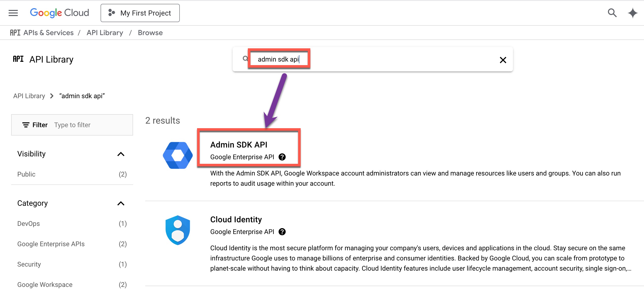Open the Cloud Identity result
The width and height of the screenshot is (644, 293).
pyautogui.click(x=236, y=219)
